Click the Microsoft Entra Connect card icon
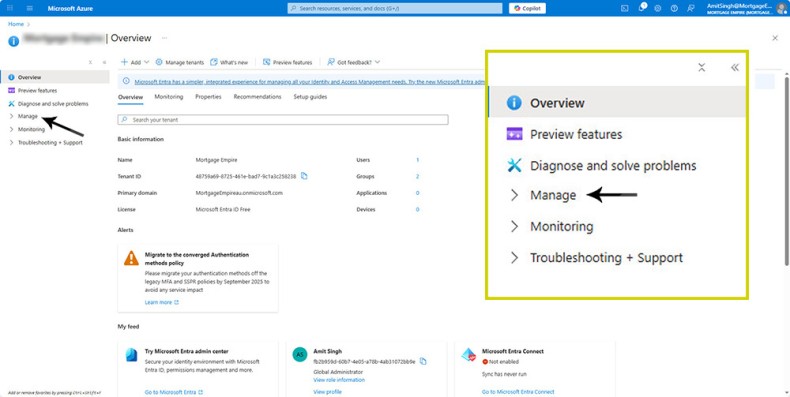Screen dimensions: 790x397 pos(469,355)
